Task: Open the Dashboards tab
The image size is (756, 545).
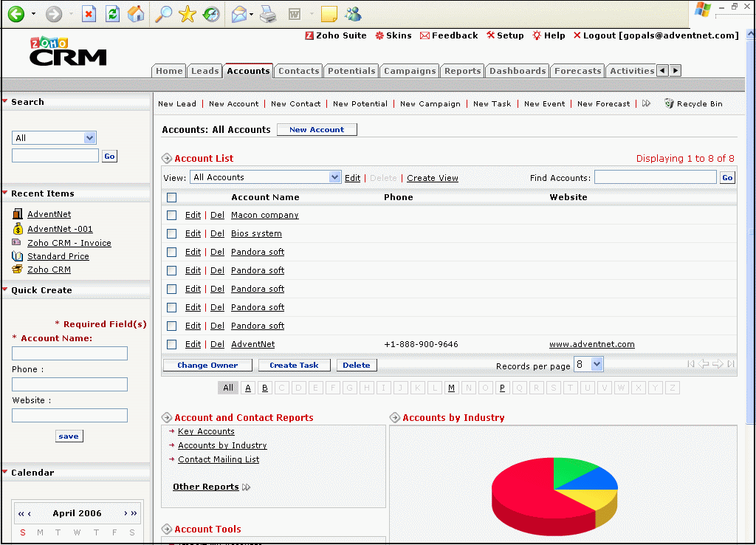Action: pyautogui.click(x=518, y=71)
